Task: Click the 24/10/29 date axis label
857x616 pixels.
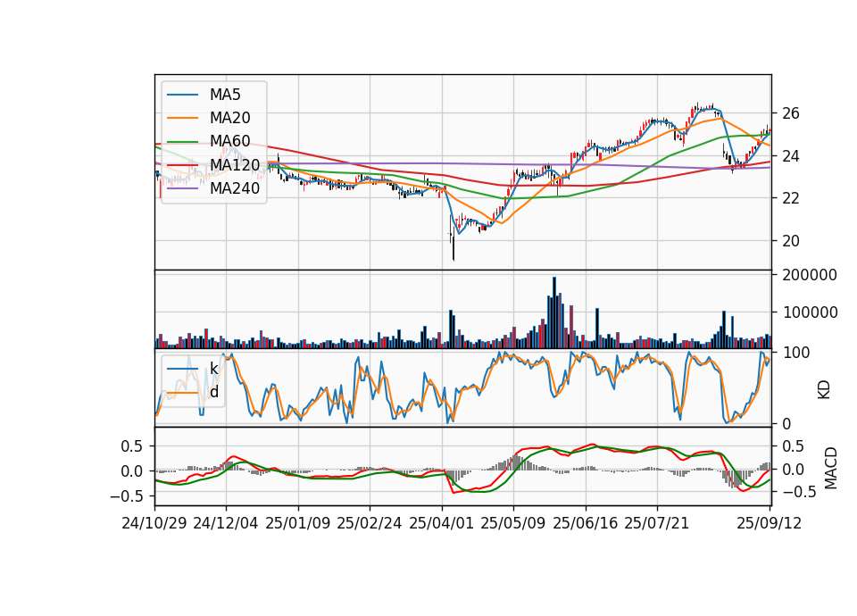Action: (x=154, y=523)
